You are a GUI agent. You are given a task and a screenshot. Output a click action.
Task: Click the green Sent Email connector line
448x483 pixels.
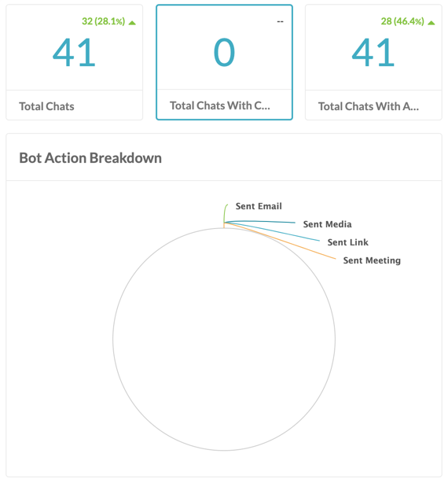pyautogui.click(x=225, y=213)
